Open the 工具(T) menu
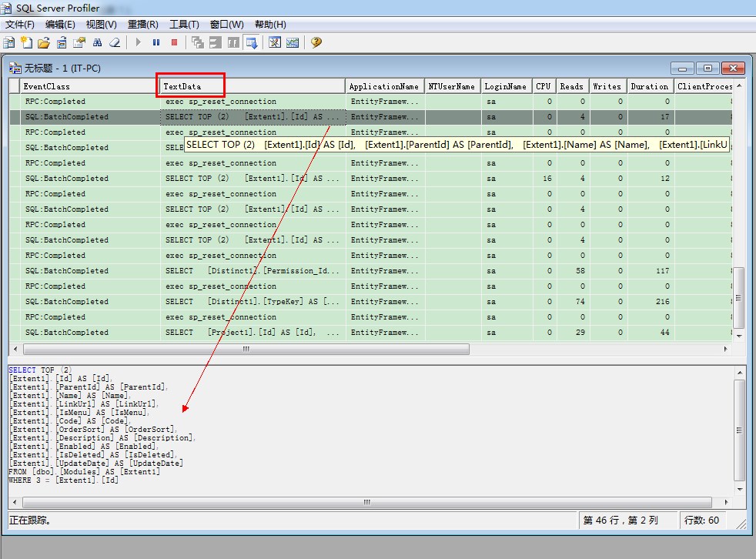Image resolution: width=756 pixels, height=559 pixels. pyautogui.click(x=184, y=25)
